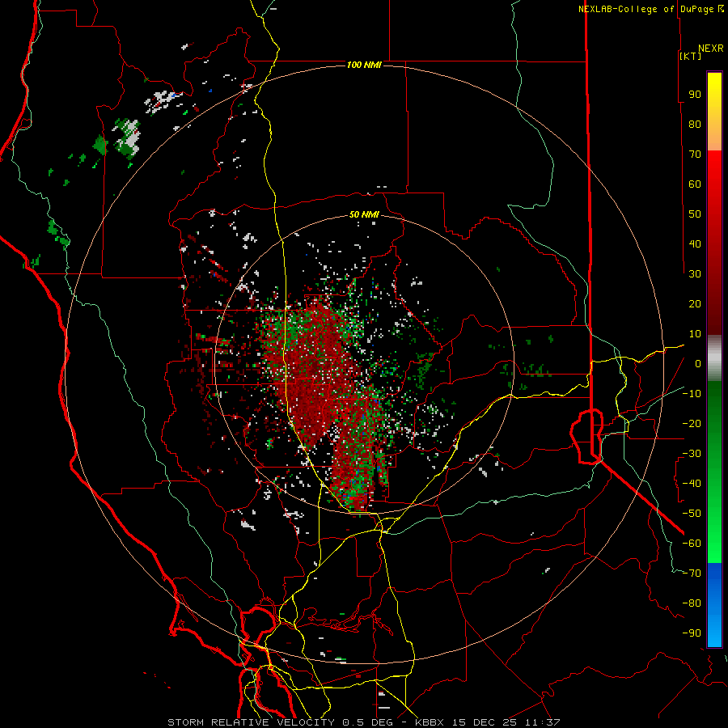Click the product title text at bottom

pyautogui.click(x=364, y=722)
